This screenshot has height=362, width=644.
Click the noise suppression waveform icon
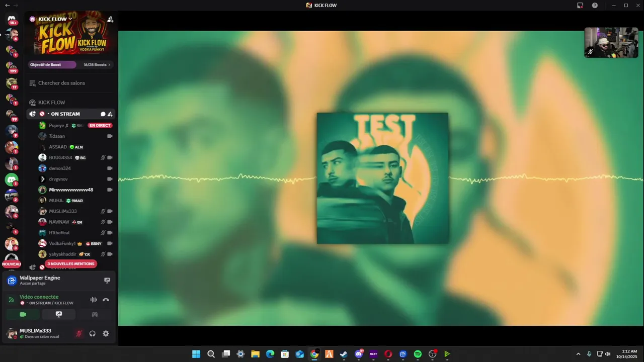coord(94,300)
